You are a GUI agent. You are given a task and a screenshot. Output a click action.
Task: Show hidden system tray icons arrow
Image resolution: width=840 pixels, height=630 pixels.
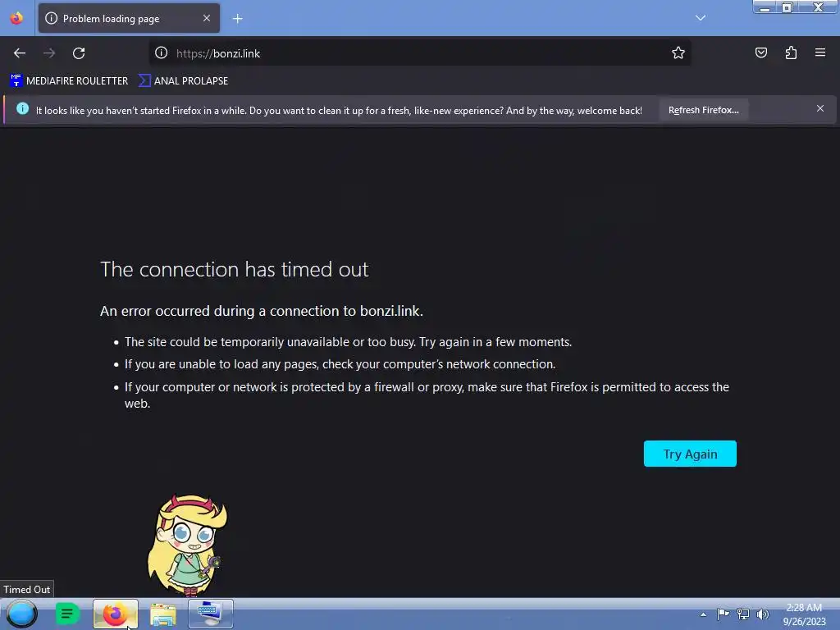(703, 614)
